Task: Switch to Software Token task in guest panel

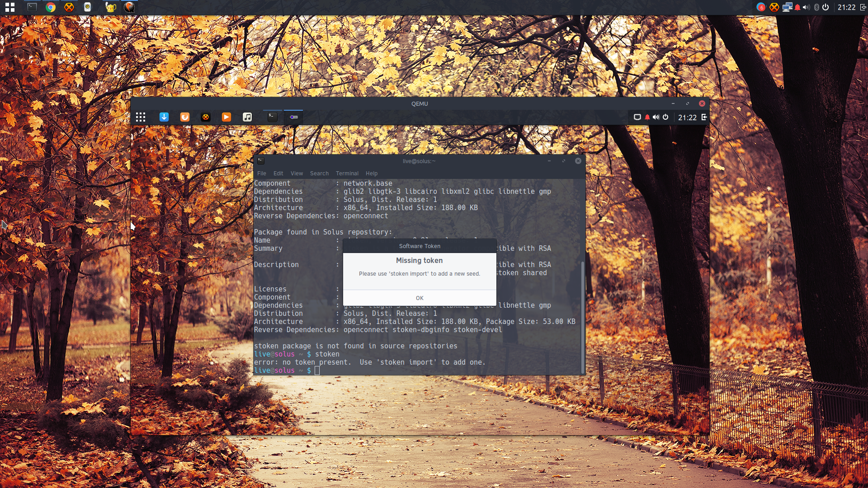Action: [x=293, y=117]
